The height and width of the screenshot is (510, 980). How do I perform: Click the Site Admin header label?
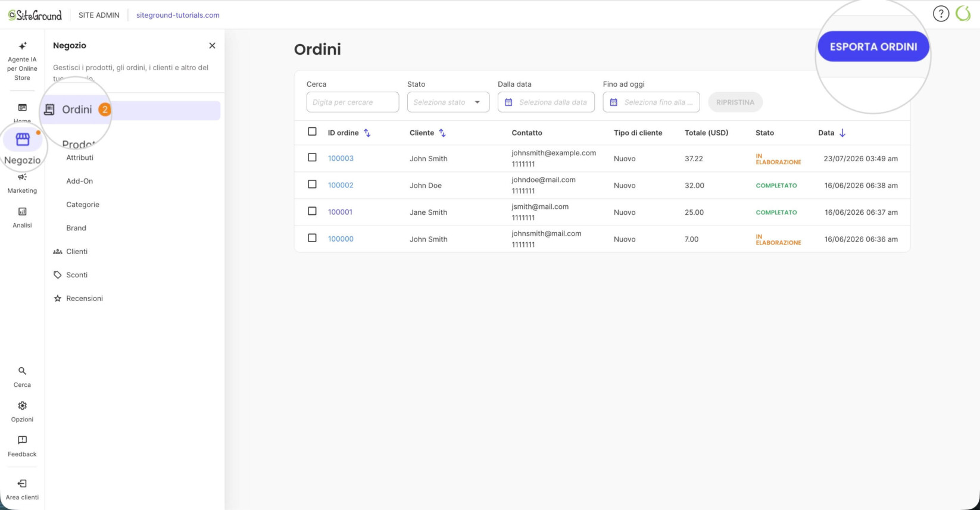tap(99, 15)
